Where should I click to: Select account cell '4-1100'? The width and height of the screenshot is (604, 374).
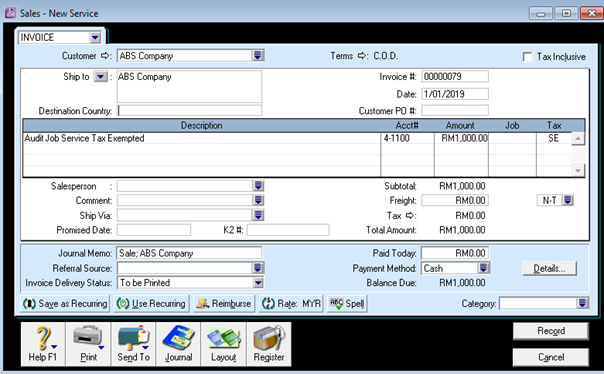(408, 138)
